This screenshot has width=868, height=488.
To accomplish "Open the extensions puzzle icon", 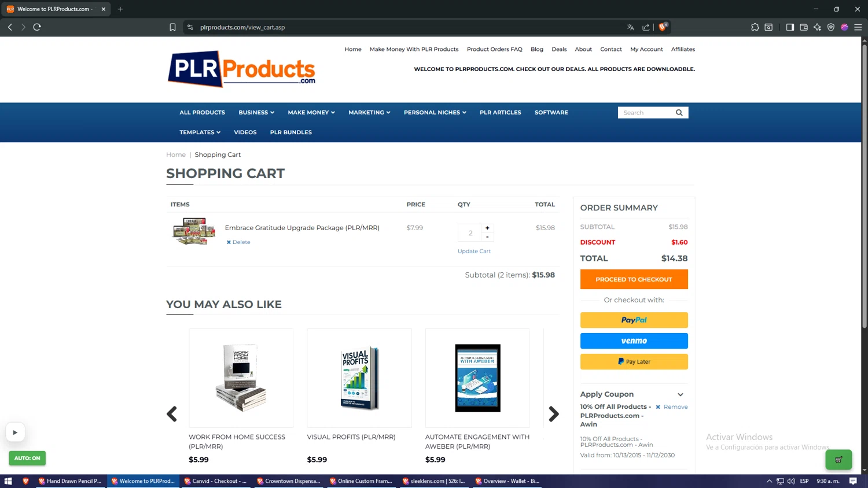I will pyautogui.click(x=755, y=27).
